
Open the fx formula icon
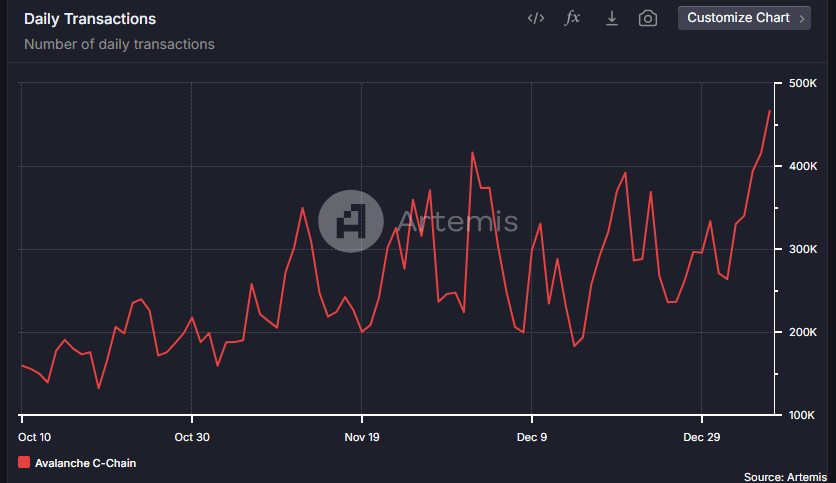tap(572, 18)
